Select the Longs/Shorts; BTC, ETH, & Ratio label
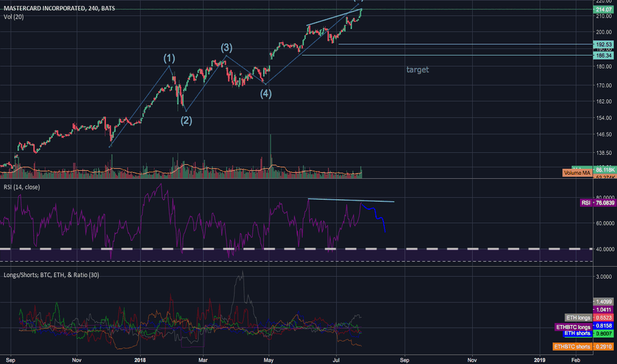The height and width of the screenshot is (364, 617). [51, 275]
